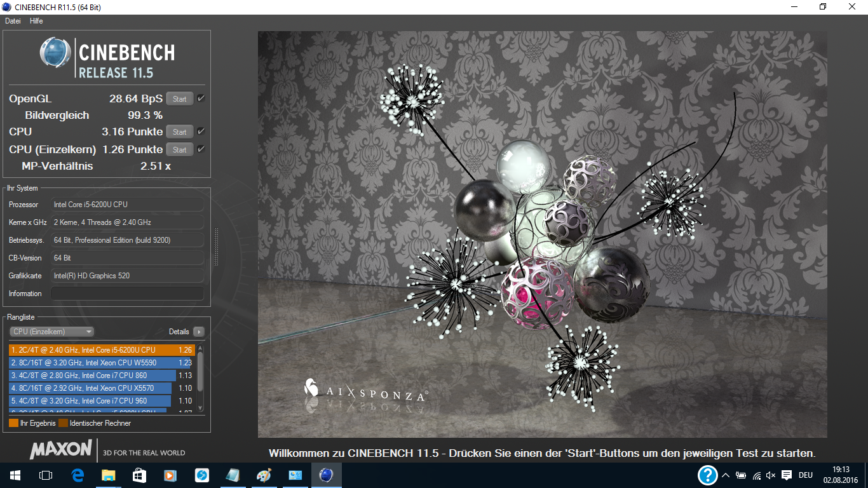Open the blue circular sync app in taskbar
Viewport: 868px width, 488px height.
click(x=202, y=475)
